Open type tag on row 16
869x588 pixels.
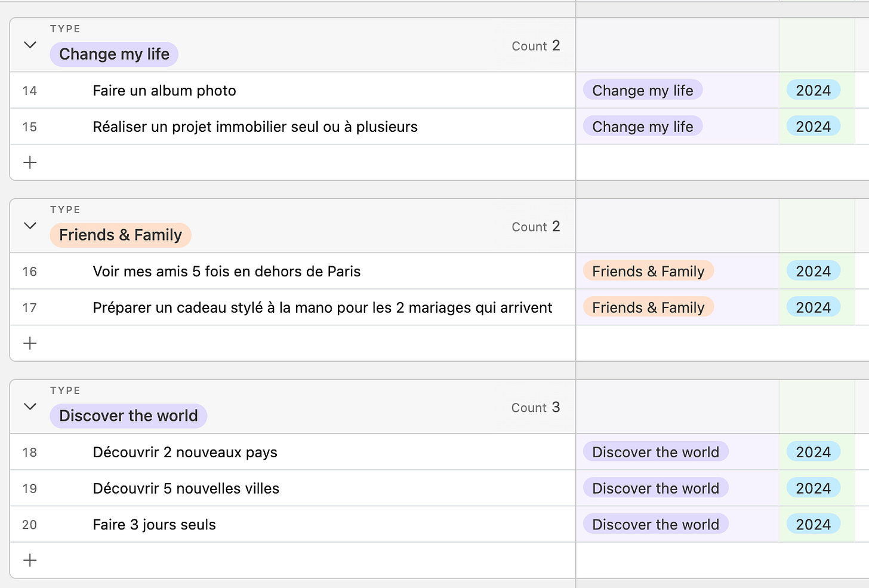click(x=648, y=272)
